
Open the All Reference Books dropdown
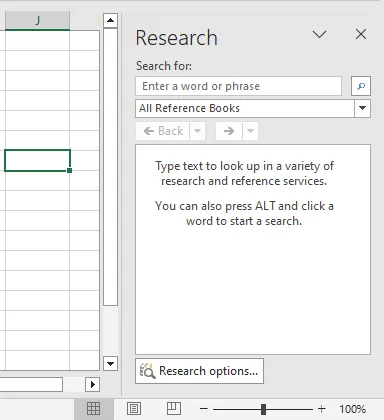(x=362, y=108)
